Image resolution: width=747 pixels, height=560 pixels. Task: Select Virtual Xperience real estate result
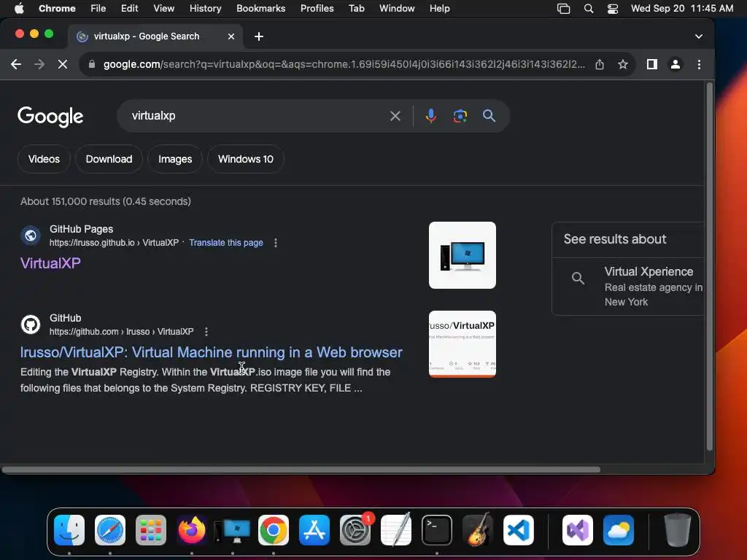628,286
